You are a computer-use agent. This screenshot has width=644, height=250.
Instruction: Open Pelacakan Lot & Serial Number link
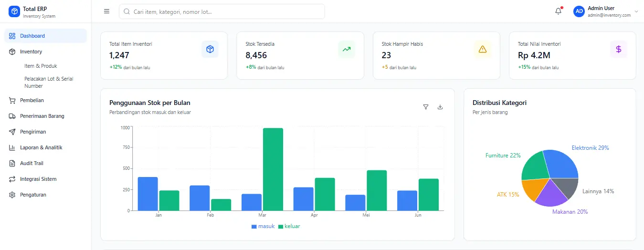pyautogui.click(x=49, y=82)
